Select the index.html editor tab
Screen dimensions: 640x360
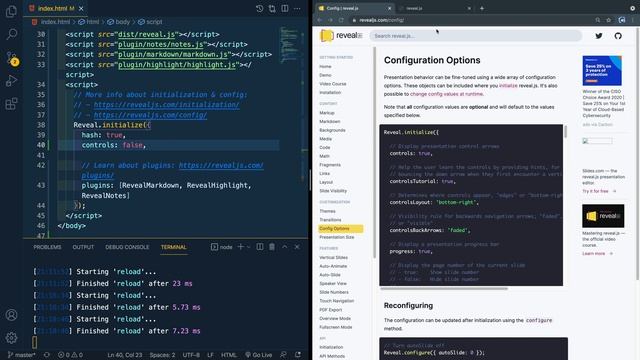coord(56,9)
